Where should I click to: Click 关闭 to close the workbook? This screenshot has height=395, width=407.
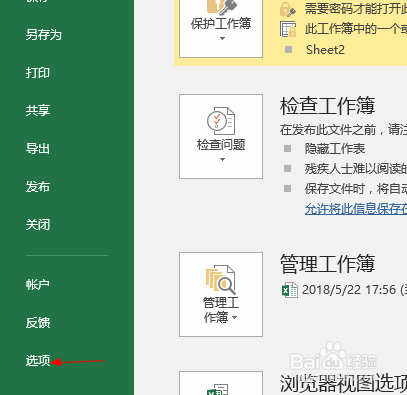point(38,225)
